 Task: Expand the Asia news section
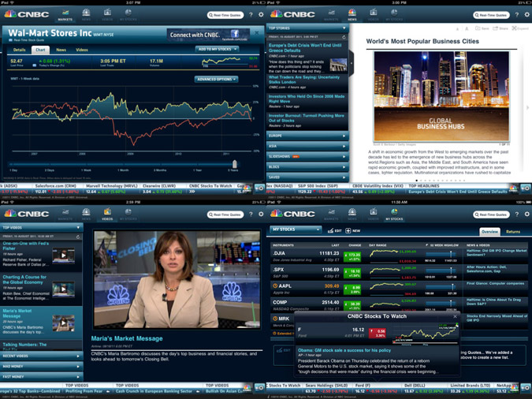(x=307, y=146)
